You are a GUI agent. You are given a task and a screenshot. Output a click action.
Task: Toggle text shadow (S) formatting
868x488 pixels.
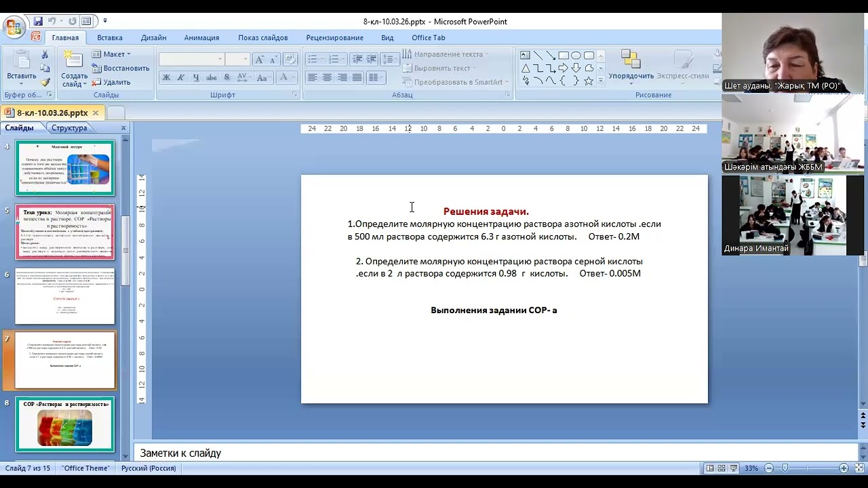pyautogui.click(x=226, y=78)
